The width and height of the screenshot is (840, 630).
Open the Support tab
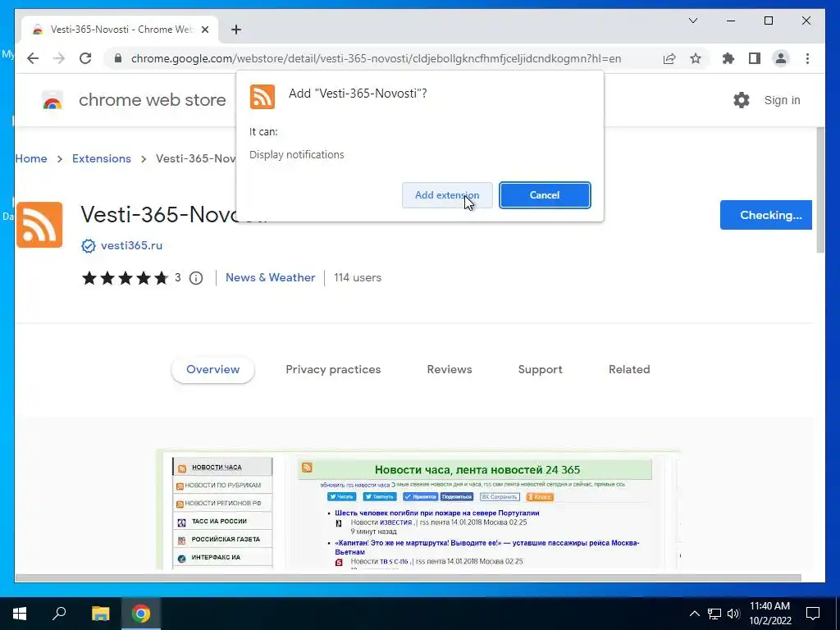540,370
